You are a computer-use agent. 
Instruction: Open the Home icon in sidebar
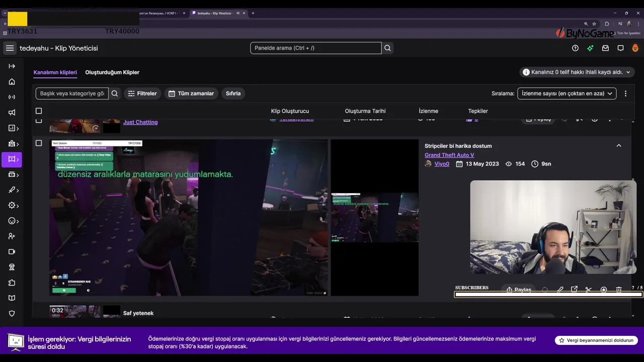coord(12,81)
